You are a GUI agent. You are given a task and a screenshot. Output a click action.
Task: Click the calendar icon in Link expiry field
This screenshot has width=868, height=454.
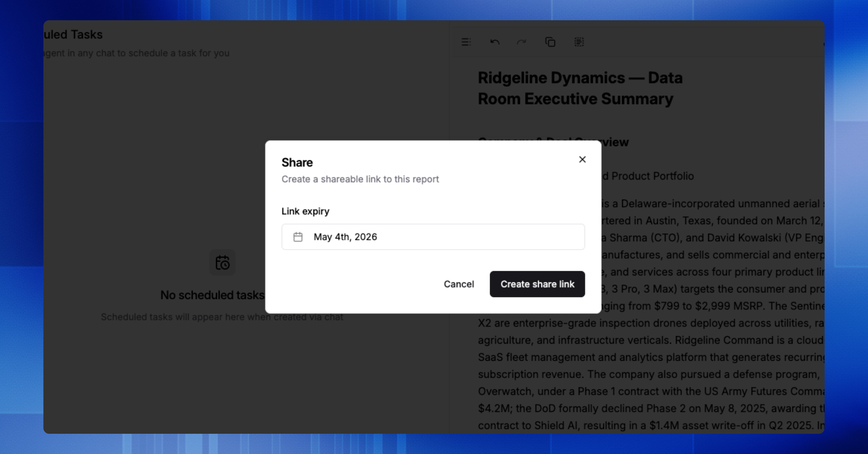click(298, 237)
